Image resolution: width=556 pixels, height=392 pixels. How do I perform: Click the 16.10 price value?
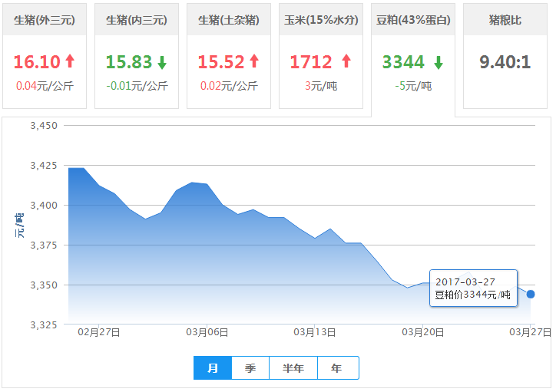[37, 62]
